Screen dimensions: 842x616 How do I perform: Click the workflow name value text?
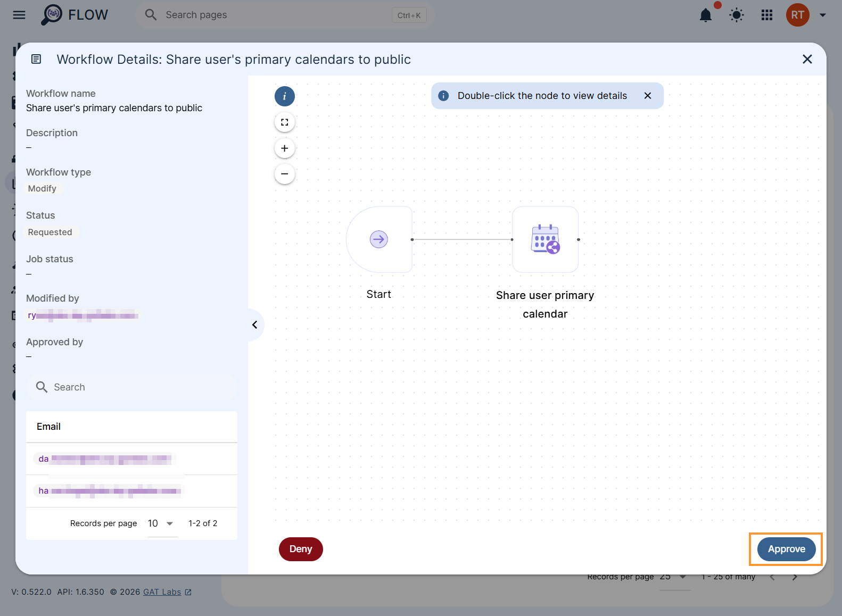[114, 108]
